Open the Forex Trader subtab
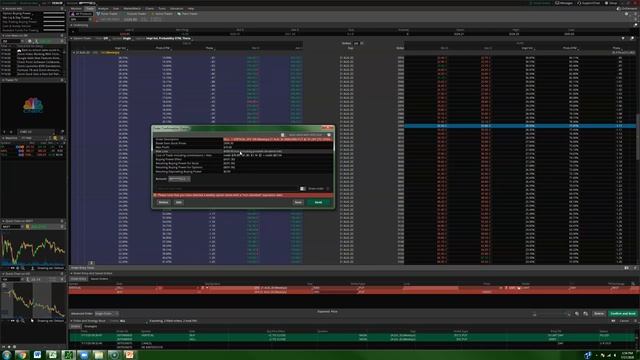 pos(107,14)
